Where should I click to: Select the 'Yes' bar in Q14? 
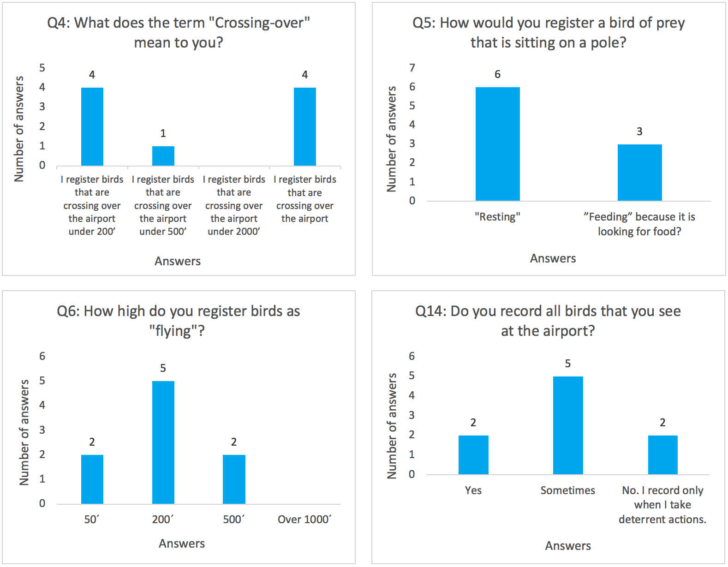[473, 455]
